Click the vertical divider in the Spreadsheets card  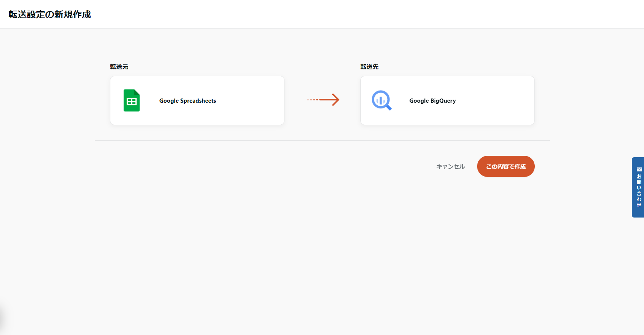point(150,100)
